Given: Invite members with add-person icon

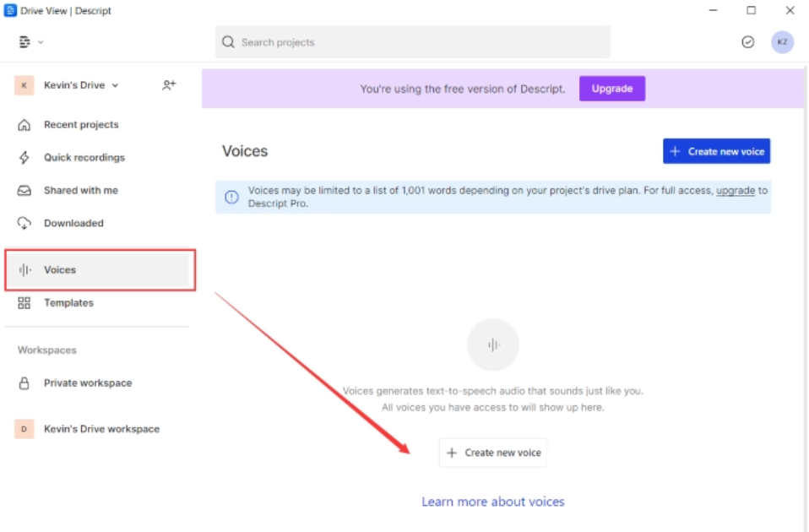Looking at the screenshot, I should 169,85.
